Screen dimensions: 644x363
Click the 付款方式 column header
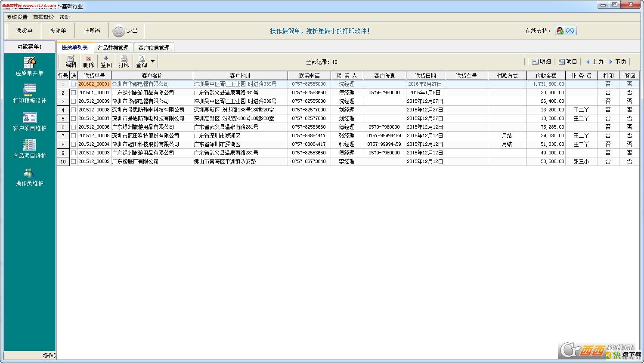pyautogui.click(x=507, y=76)
